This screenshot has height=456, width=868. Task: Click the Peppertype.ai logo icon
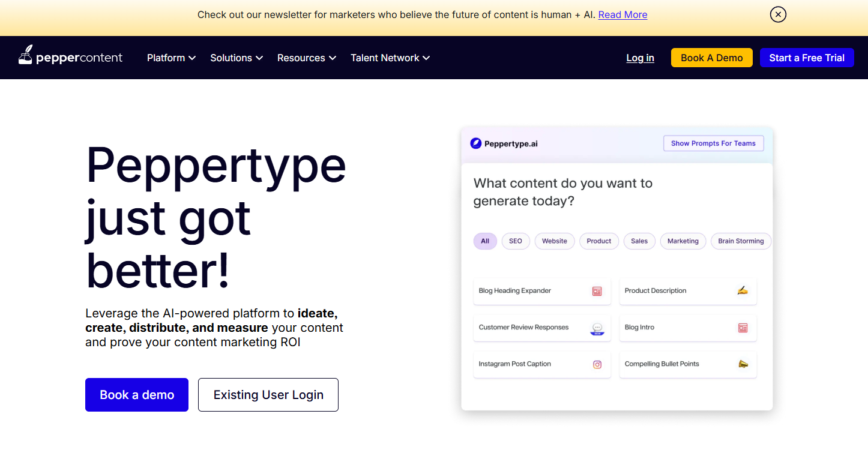pyautogui.click(x=476, y=143)
